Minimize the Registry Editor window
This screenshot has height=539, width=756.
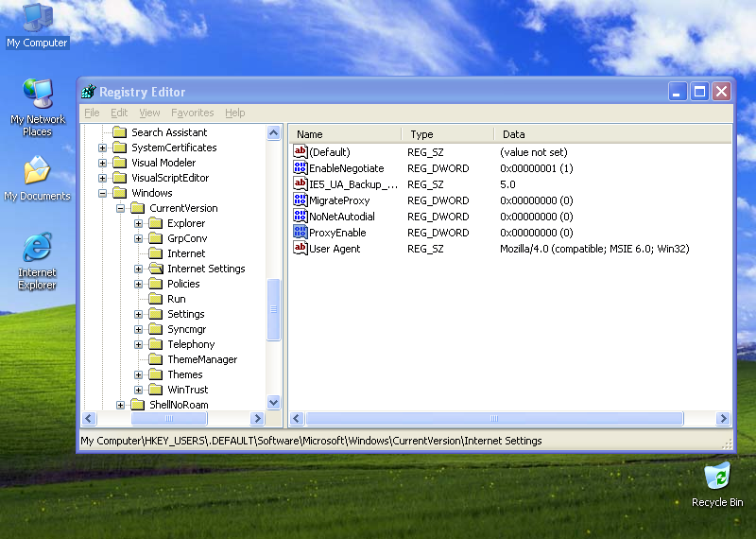pyautogui.click(x=677, y=91)
